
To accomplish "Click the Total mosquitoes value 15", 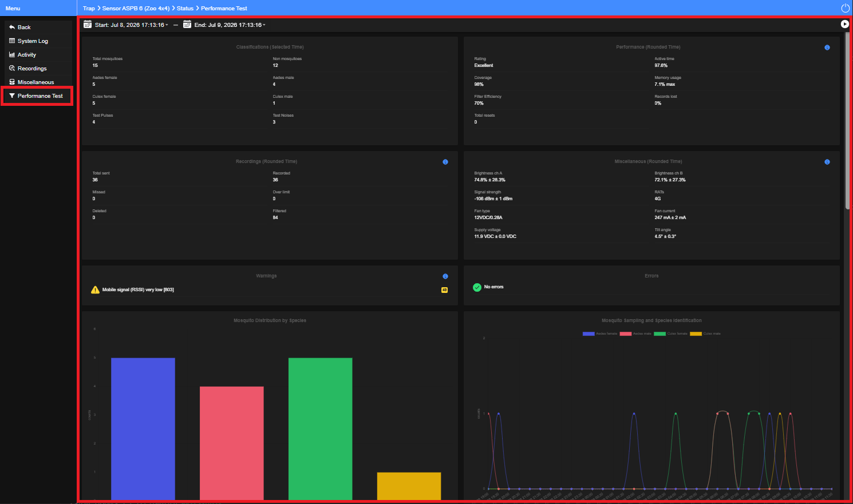I will pos(95,66).
